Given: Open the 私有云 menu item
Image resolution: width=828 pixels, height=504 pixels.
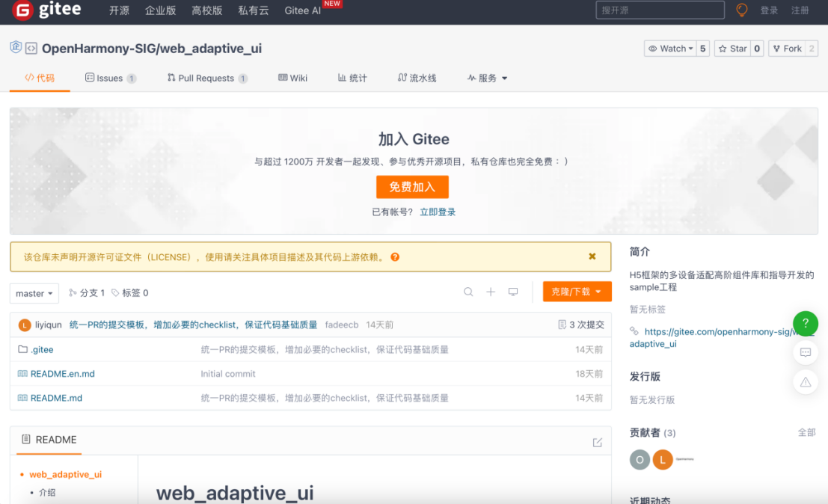Looking at the screenshot, I should tap(253, 10).
